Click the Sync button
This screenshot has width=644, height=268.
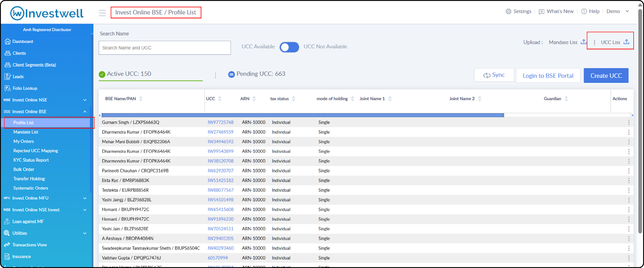click(494, 75)
